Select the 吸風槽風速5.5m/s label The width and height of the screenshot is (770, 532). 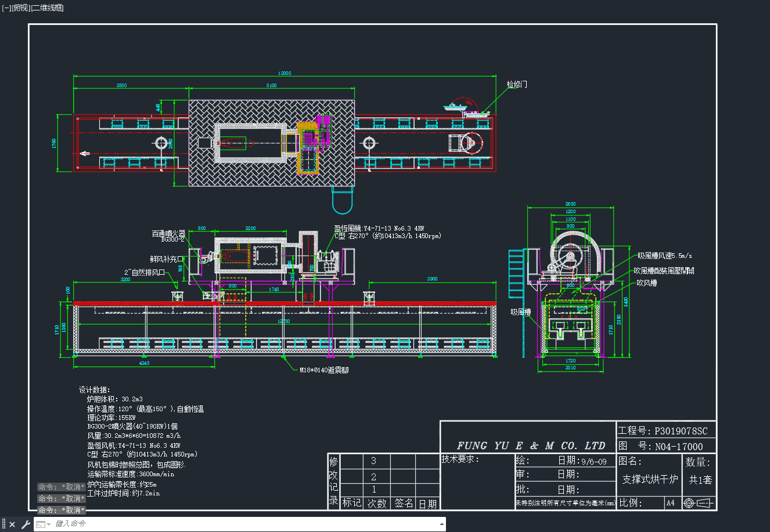tap(665, 256)
